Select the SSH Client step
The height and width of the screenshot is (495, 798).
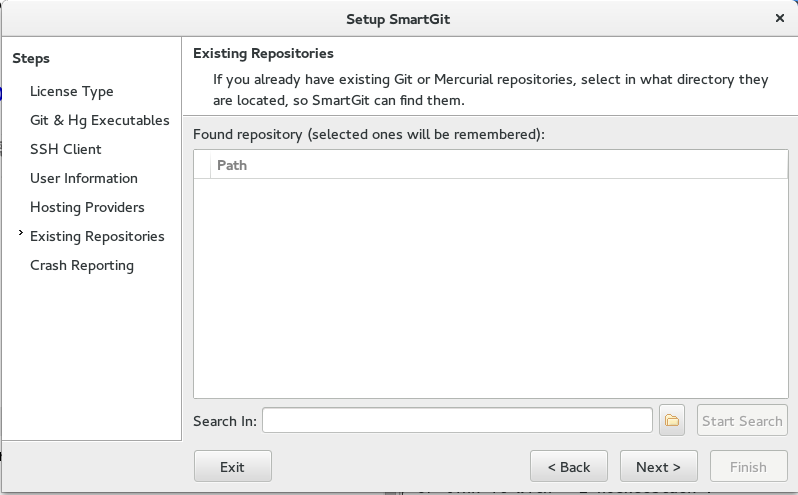coord(66,149)
